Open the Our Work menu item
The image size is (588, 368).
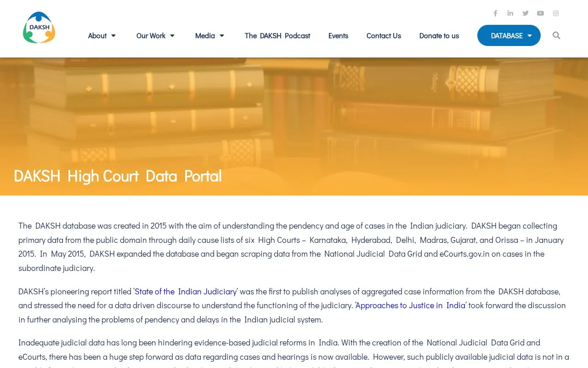tap(151, 36)
